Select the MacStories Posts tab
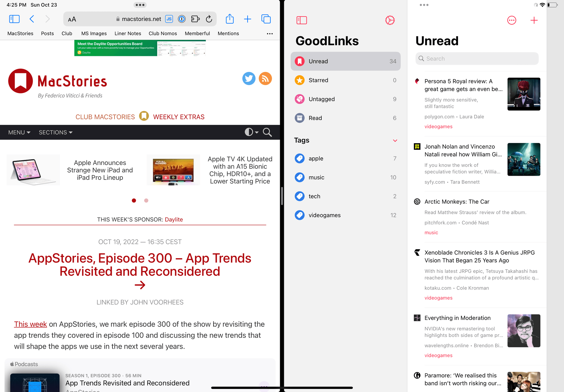 [x=47, y=33]
